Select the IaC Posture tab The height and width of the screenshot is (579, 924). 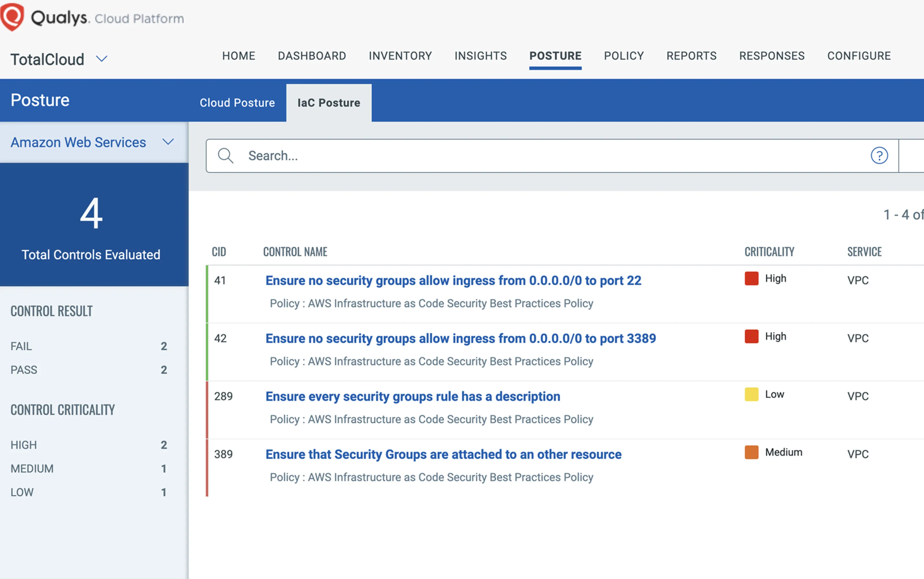pos(329,103)
